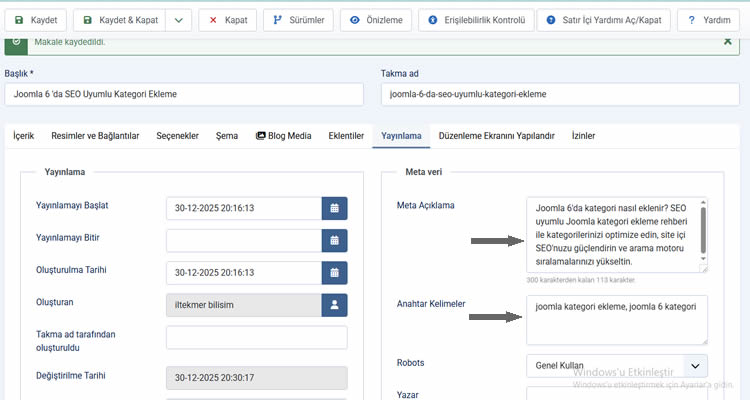Viewport: 750px width, 400px height.
Task: Open calendar for Yayınlamayı Başlat date
Action: tap(334, 208)
